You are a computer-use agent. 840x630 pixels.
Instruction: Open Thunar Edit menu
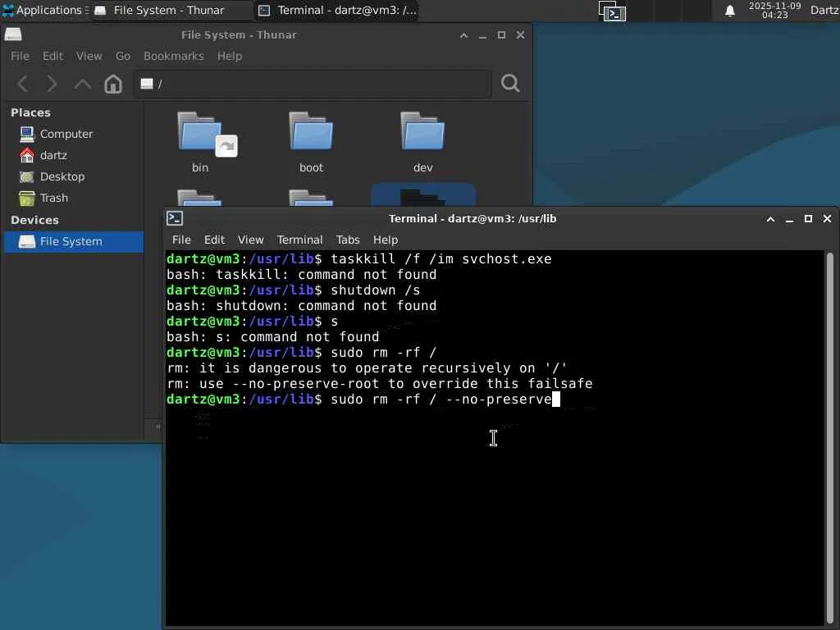pyautogui.click(x=52, y=56)
